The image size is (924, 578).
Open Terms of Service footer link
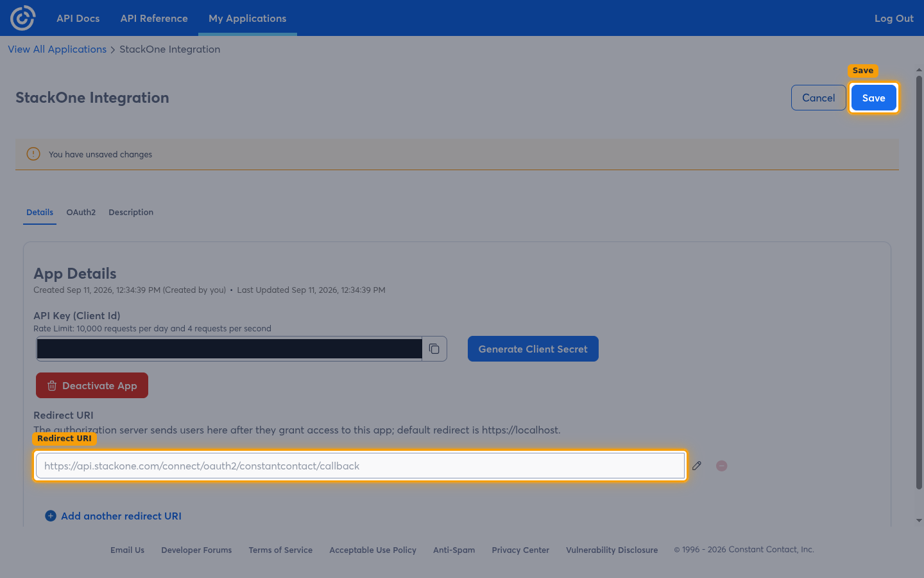click(280, 550)
